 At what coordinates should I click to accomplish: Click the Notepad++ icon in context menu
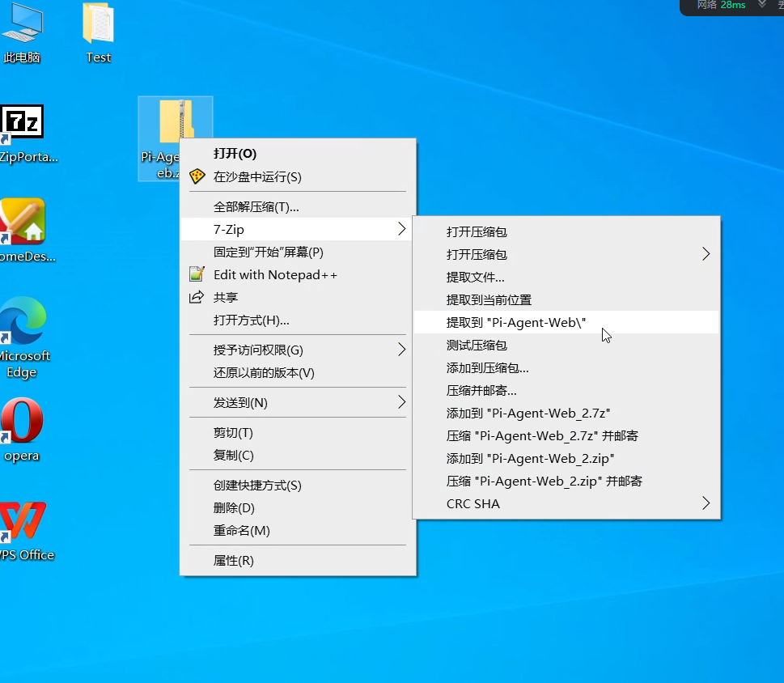197,274
